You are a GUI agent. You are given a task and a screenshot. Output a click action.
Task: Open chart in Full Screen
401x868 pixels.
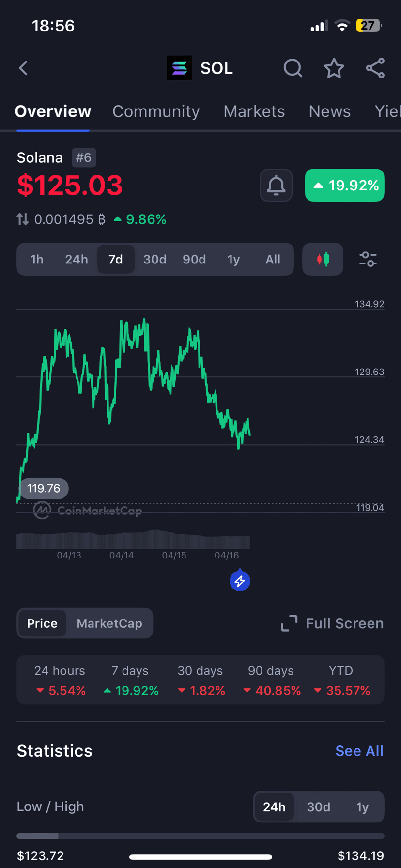tap(332, 623)
